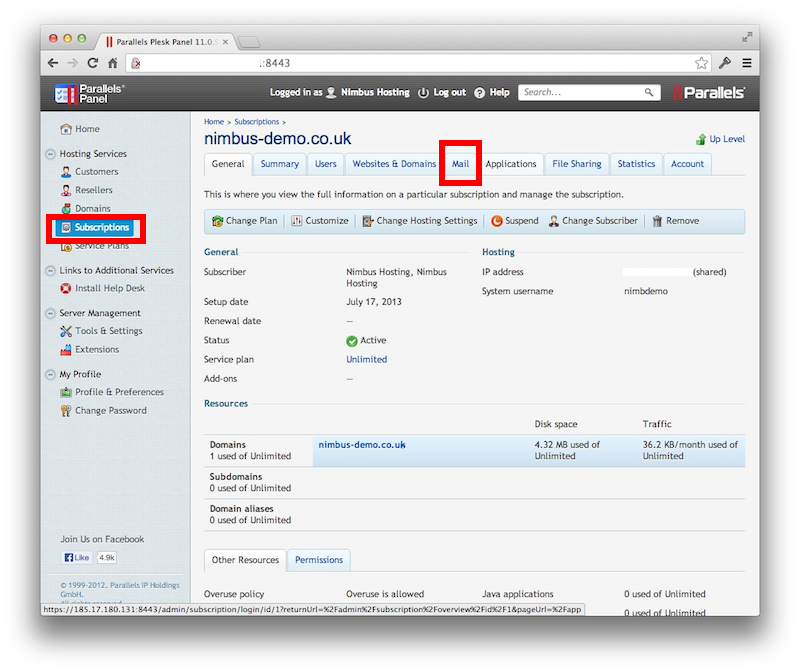Collapse Links to Additional Services section
The image size is (800, 672).
click(51, 271)
